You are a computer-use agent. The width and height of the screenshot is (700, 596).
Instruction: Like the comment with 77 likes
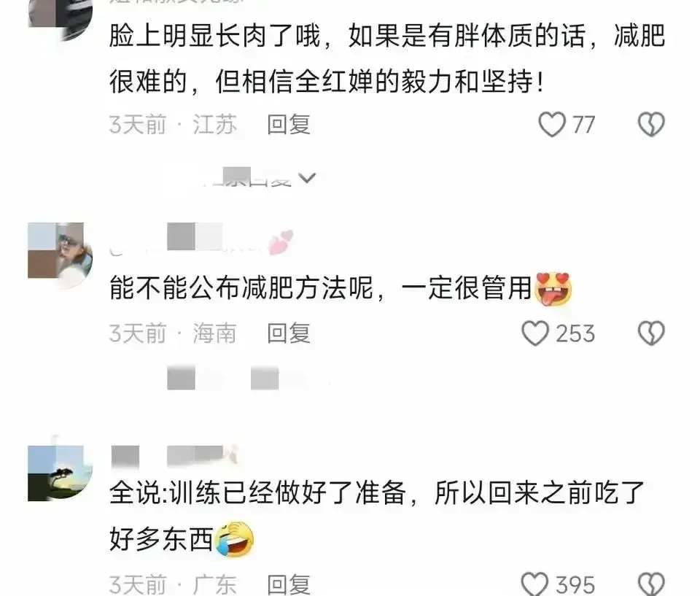(552, 124)
